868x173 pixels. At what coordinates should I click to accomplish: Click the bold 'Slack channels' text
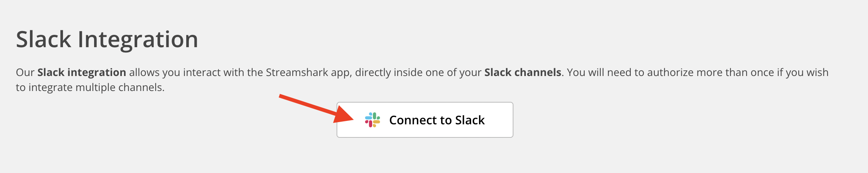523,72
